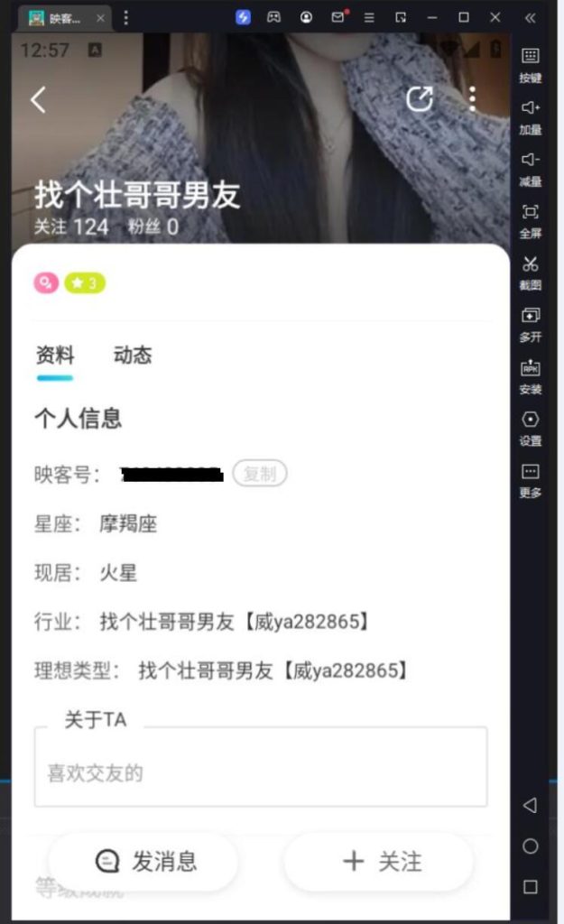Open the 按键 keyboard mapping tool

530,64
